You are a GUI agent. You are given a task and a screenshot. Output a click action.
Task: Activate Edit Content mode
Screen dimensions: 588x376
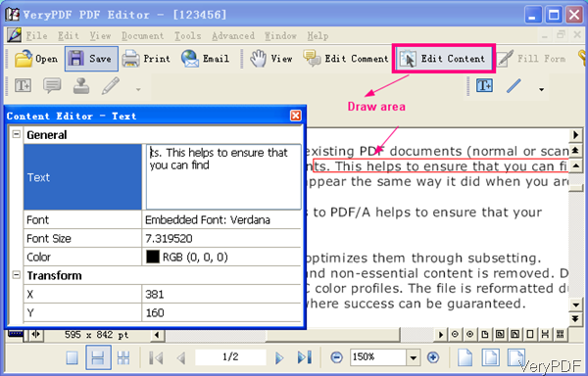coord(444,59)
